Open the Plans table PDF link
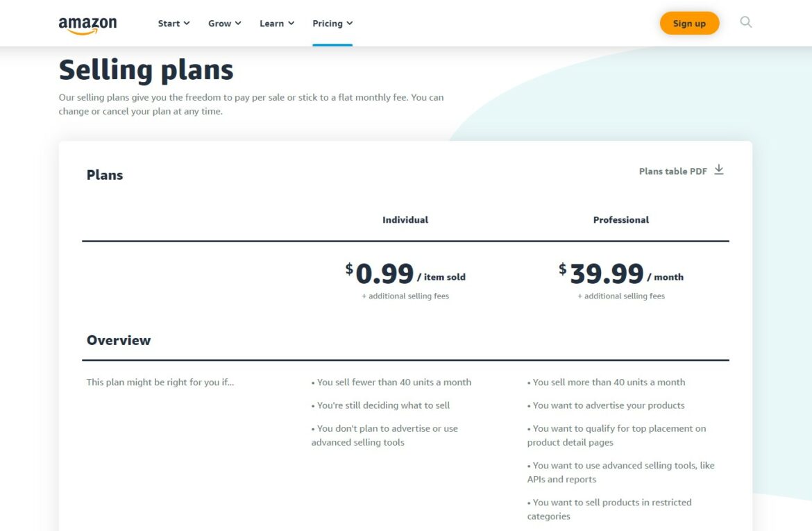Image resolution: width=812 pixels, height=531 pixels. [x=673, y=171]
